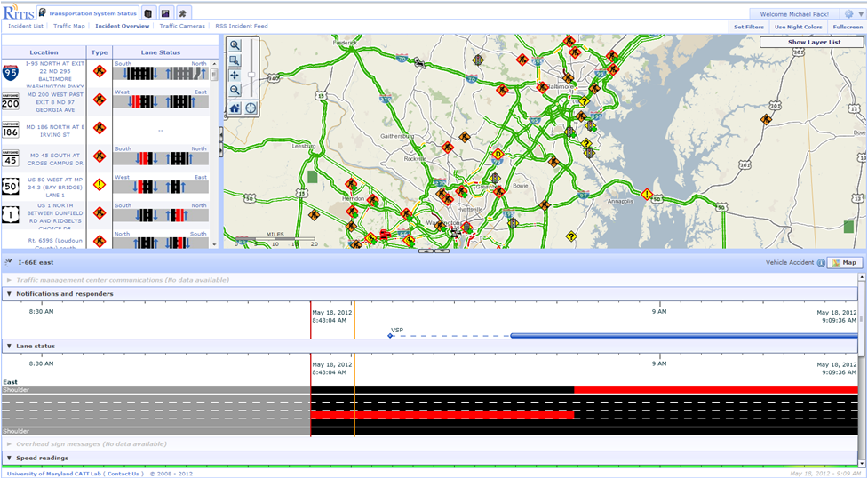
Task: Click the University of Maryland CATT Lab text
Action: coord(54,474)
